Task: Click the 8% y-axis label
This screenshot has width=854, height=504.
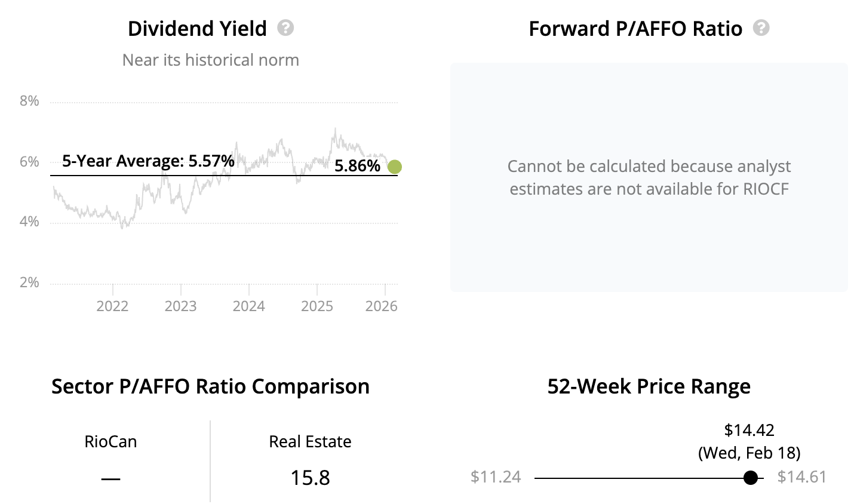Action: 29,101
